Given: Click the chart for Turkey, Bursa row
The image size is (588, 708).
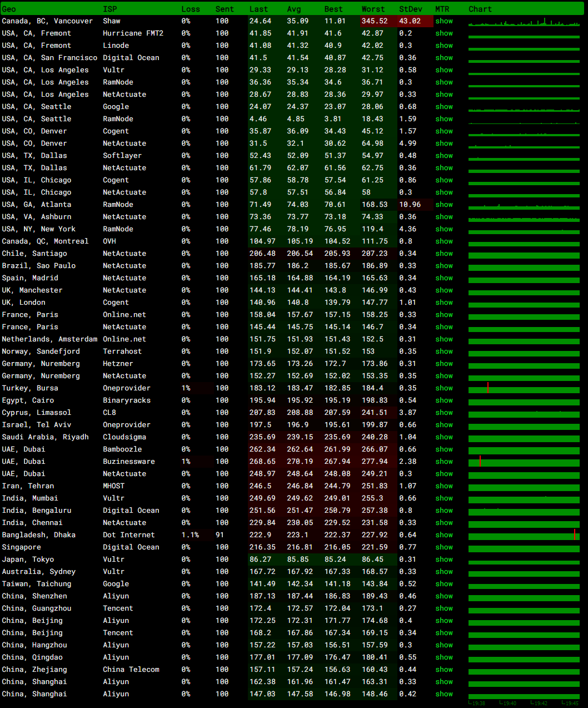Looking at the screenshot, I should pos(524,389).
